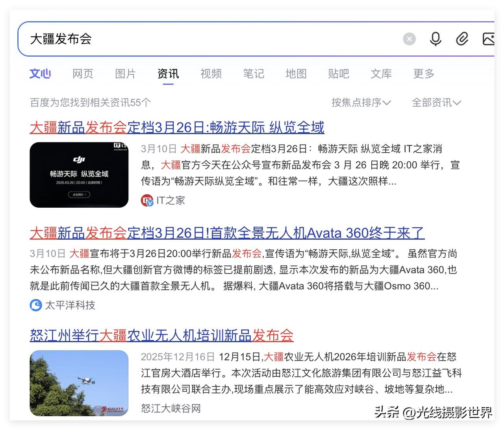Switch to the 网页 tab
This screenshot has height=430, width=504.
83,74
